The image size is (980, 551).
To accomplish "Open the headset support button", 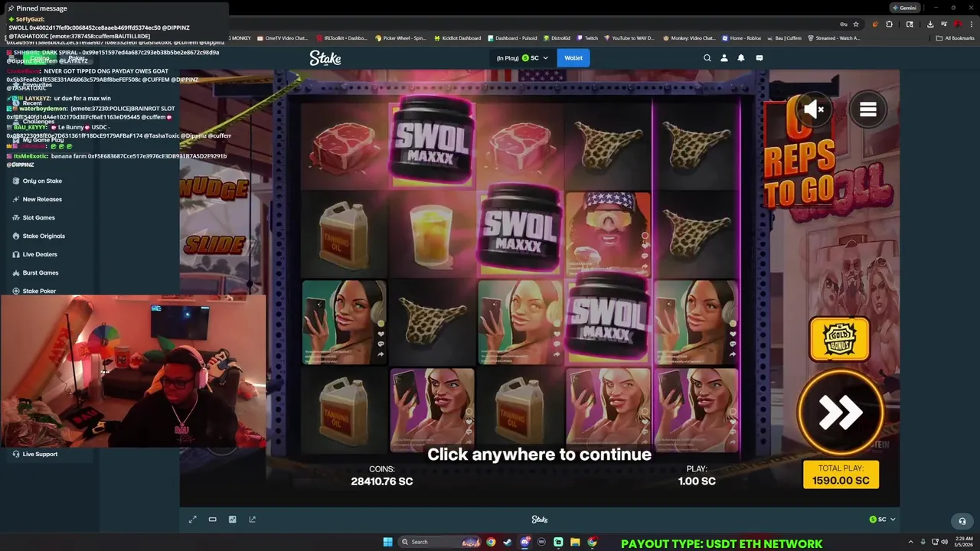I will pos(962,521).
